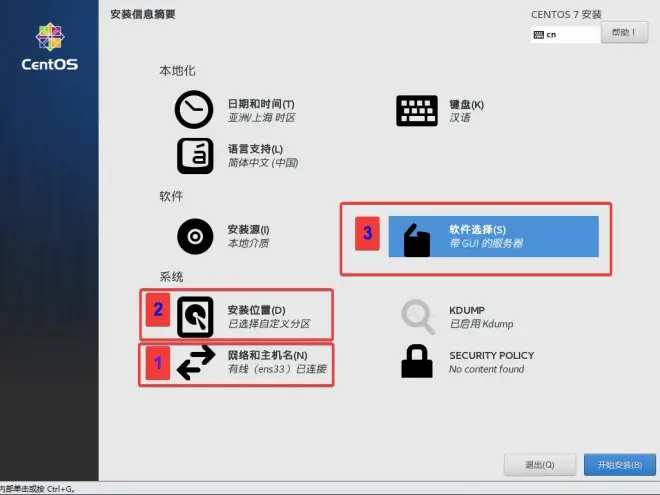Click the 汉语 keyboard status text
This screenshot has height=495, width=660.
(460, 117)
